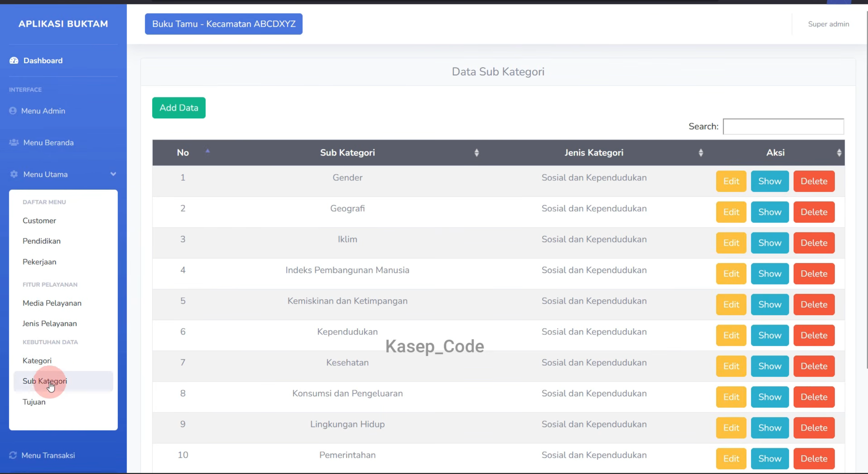Screen dimensions: 868x474
Task: Click the Dashboard speedometer icon
Action: [14, 60]
